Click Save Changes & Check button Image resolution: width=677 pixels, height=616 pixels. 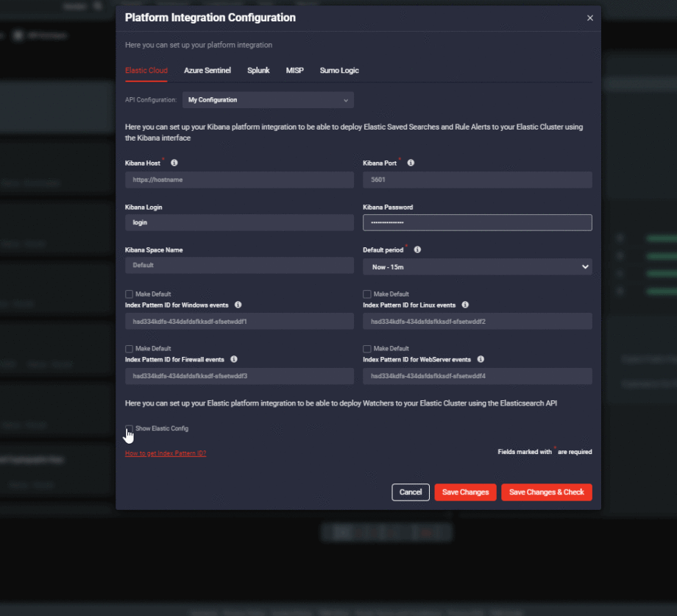(547, 492)
